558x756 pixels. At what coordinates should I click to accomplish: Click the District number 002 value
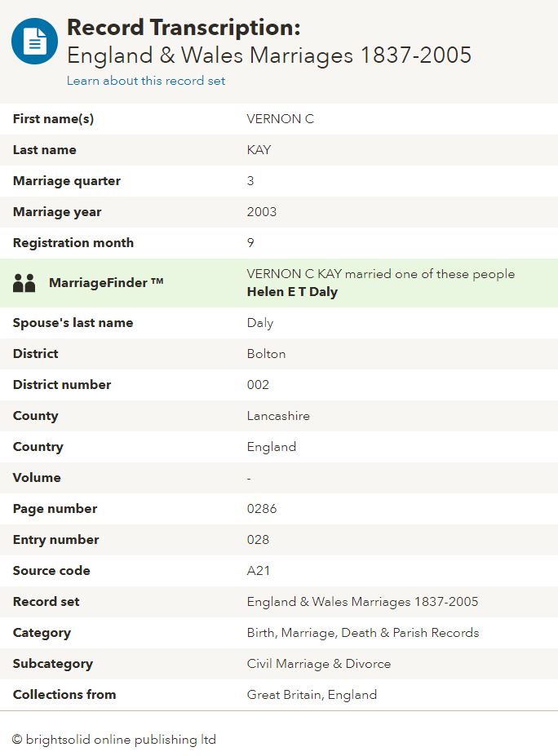[x=259, y=385]
